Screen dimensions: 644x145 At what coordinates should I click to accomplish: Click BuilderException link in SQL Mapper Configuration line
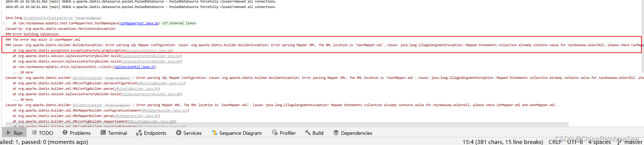[87, 78]
